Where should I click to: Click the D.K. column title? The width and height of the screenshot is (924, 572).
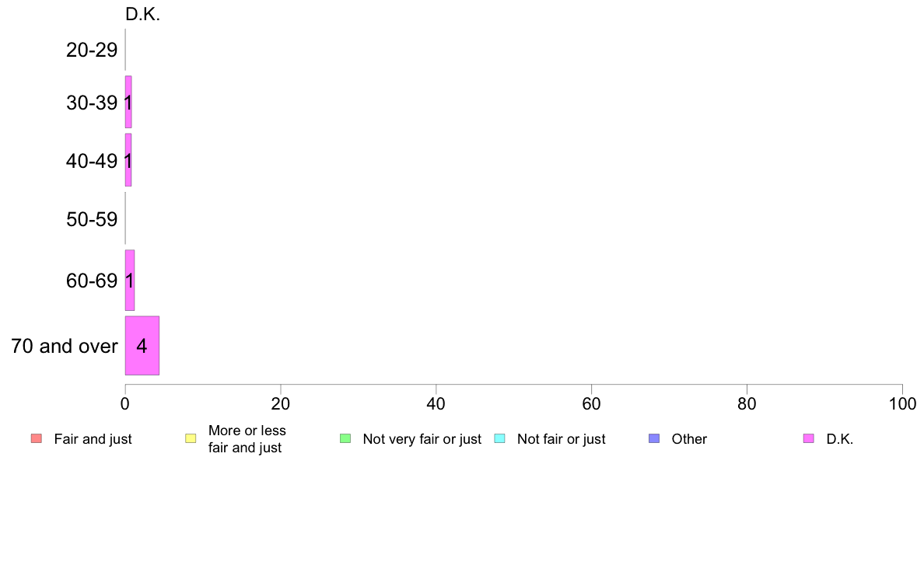pos(142,14)
